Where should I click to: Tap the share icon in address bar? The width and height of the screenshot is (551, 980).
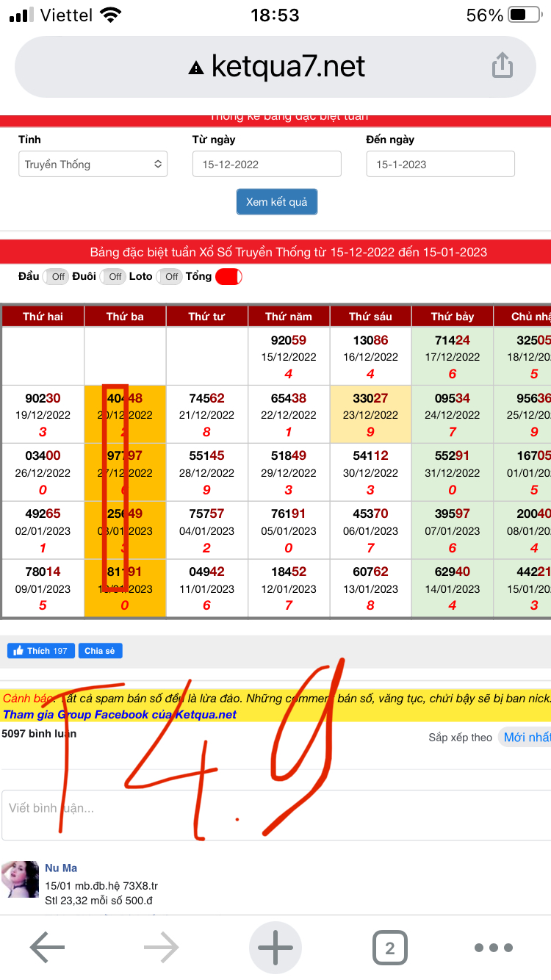tap(502, 65)
